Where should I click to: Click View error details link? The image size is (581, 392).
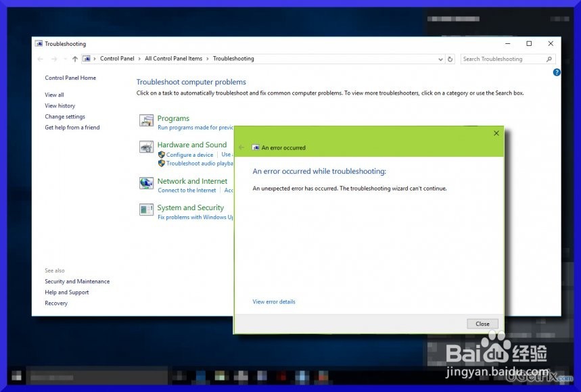coord(274,301)
